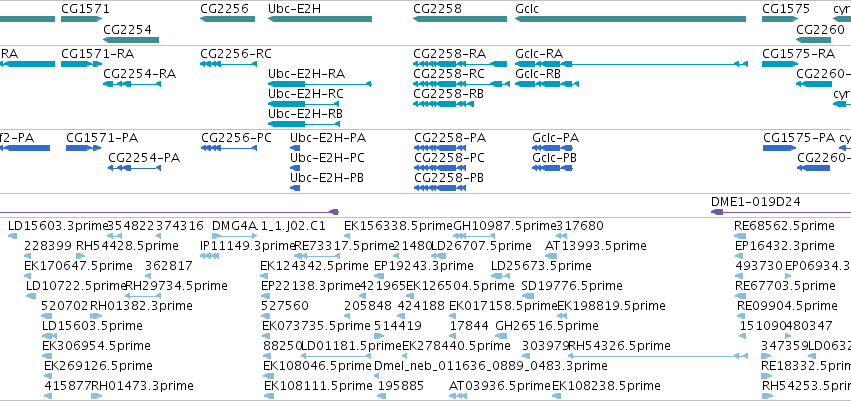
Task: Select the Gclc-RB transcript label
Action: (x=538, y=74)
